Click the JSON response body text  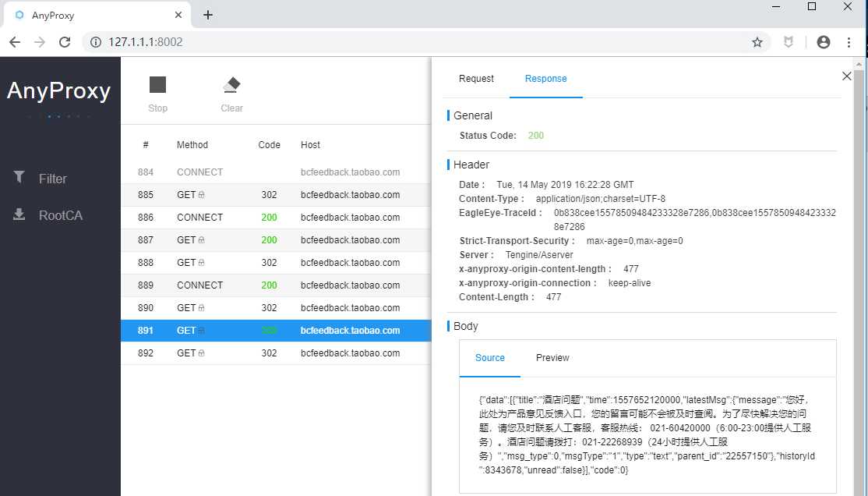[x=647, y=435]
